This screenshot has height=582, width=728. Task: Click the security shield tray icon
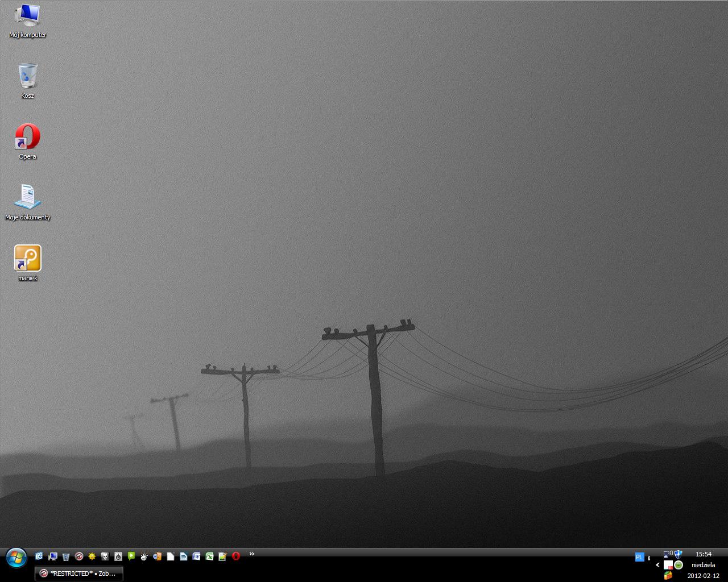(678, 554)
